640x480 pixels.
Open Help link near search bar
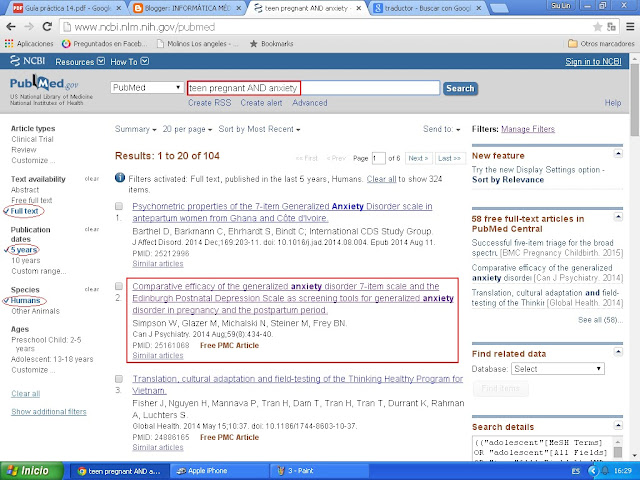pos(613,103)
